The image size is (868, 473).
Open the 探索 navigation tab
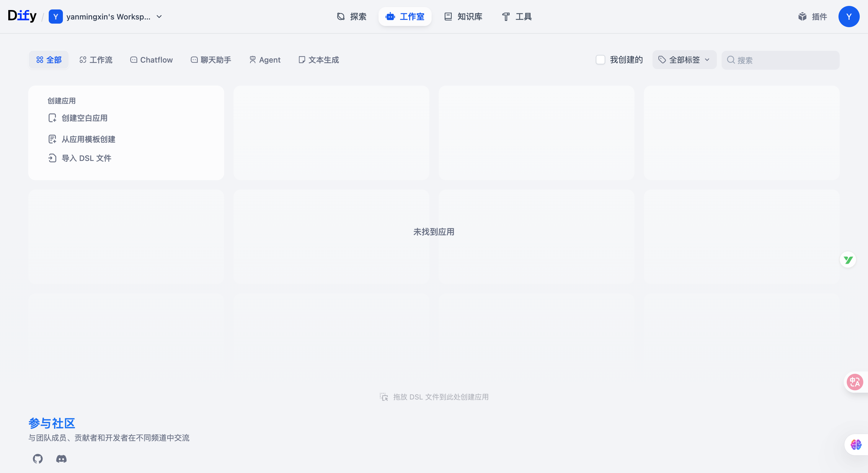[351, 17]
